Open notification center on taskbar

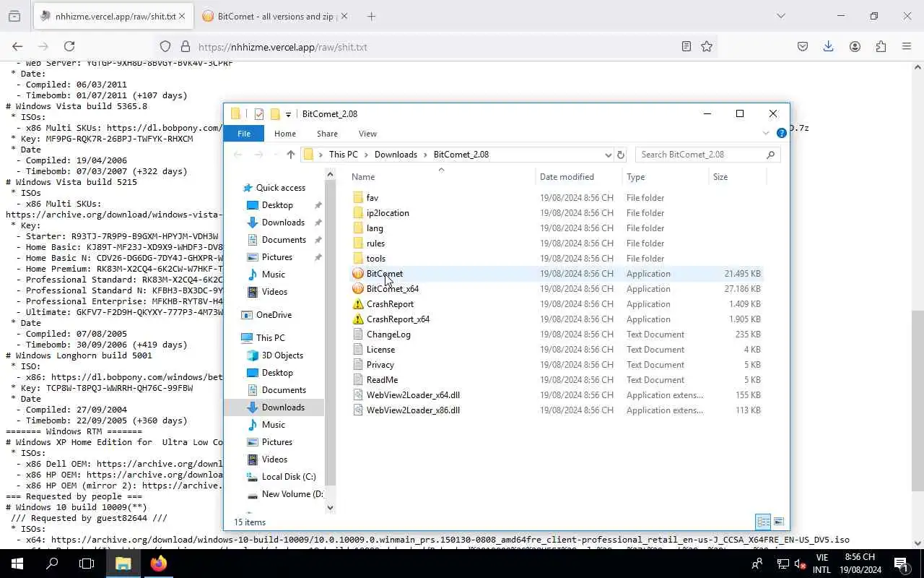[x=901, y=564]
